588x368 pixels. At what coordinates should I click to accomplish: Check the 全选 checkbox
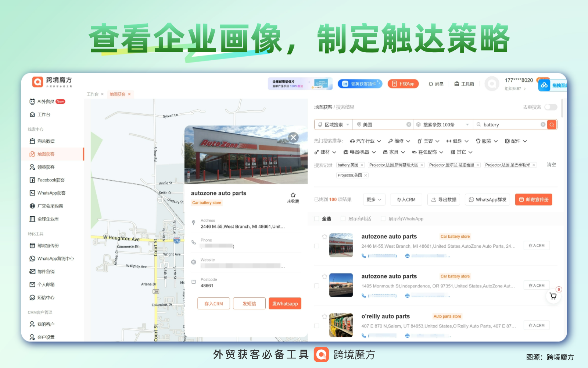316,219
